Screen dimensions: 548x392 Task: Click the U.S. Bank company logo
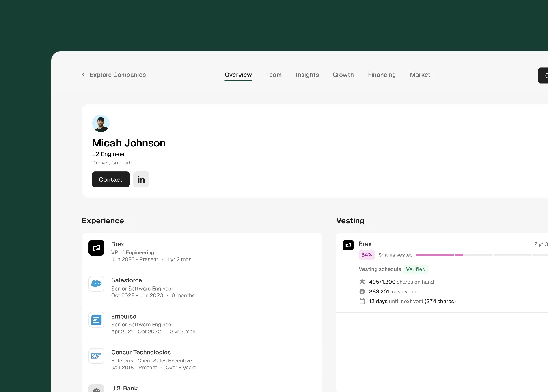96,388
